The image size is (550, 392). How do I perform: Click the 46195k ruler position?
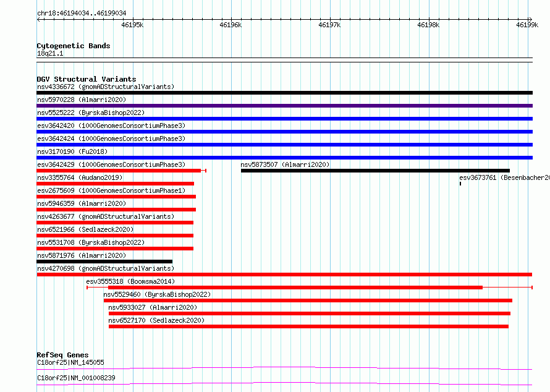[x=132, y=25]
